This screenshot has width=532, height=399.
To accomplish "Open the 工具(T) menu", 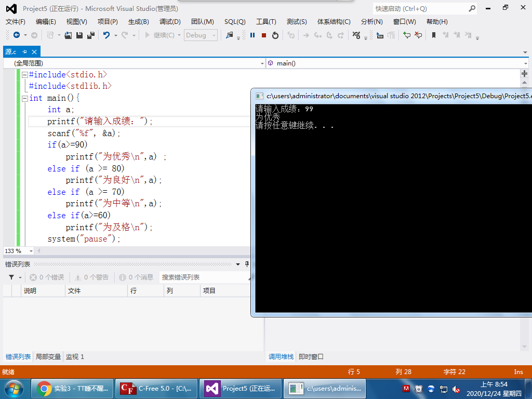I will tap(266, 22).
